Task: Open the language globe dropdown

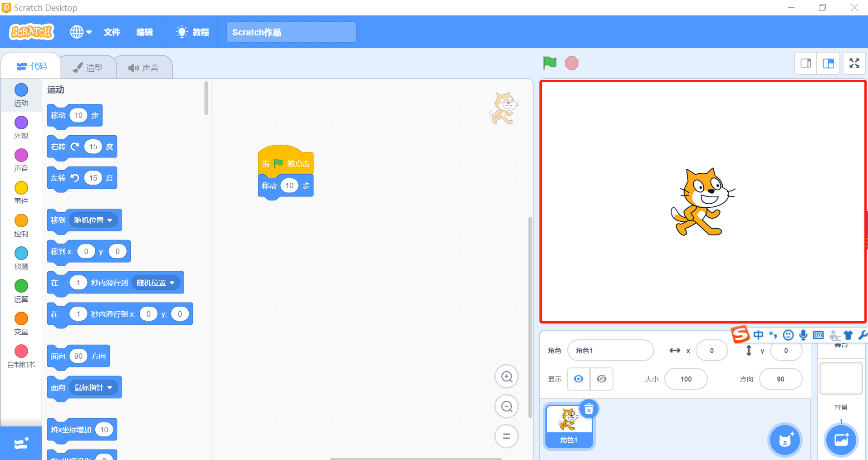Action: click(80, 32)
